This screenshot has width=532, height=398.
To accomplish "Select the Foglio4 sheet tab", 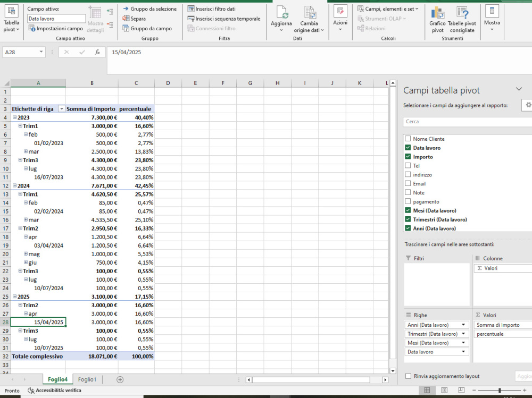I will 57,379.
